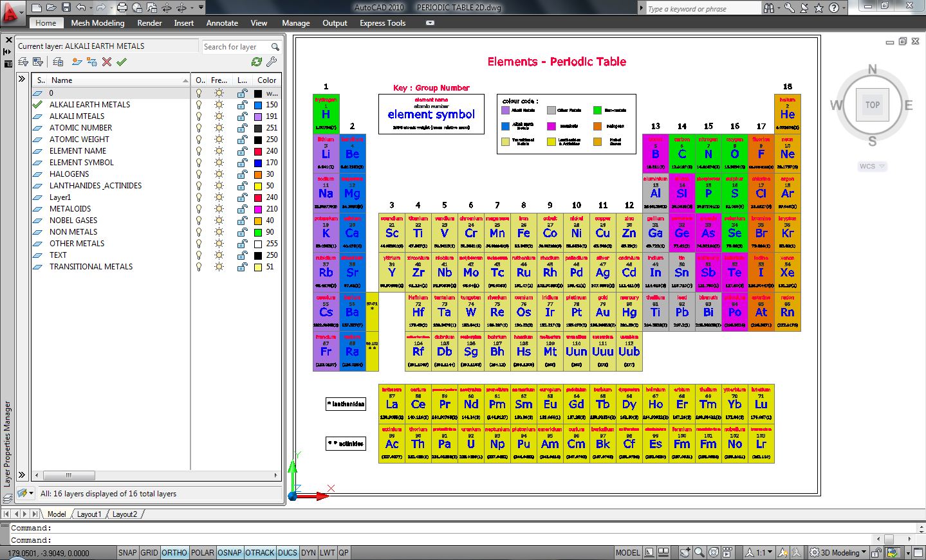The image size is (926, 560).
Task: Open the Help menu dropdown arrow
Action: tap(844, 8)
